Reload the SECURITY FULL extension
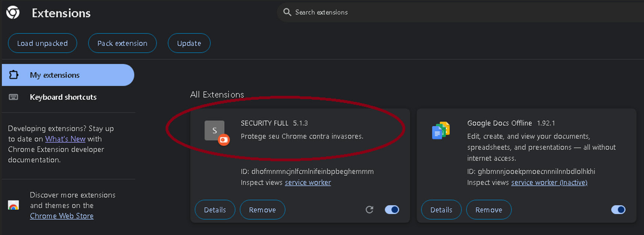Viewport: 644px width, 235px height. (369, 209)
